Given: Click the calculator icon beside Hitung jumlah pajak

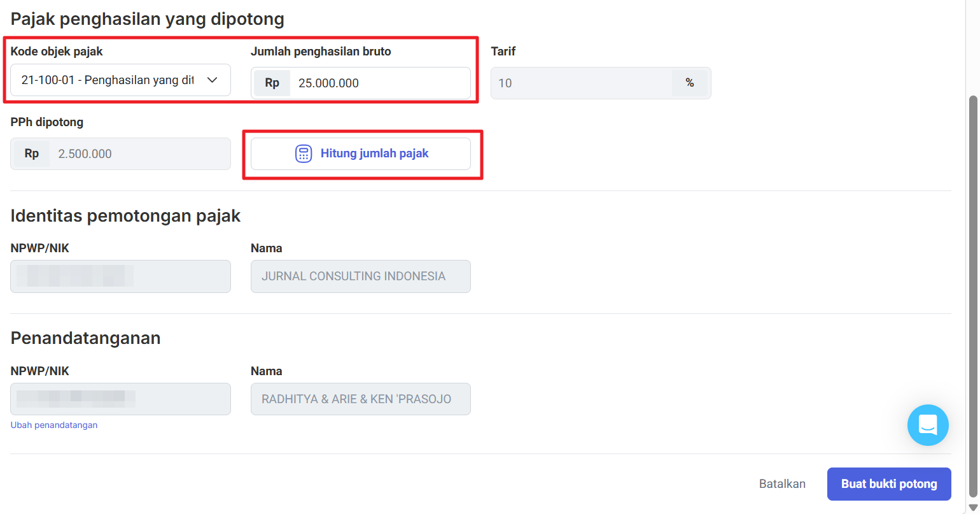Looking at the screenshot, I should [x=304, y=153].
